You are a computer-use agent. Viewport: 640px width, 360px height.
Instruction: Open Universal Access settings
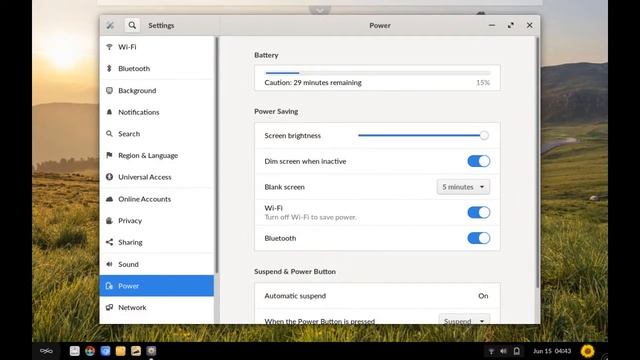(x=156, y=177)
